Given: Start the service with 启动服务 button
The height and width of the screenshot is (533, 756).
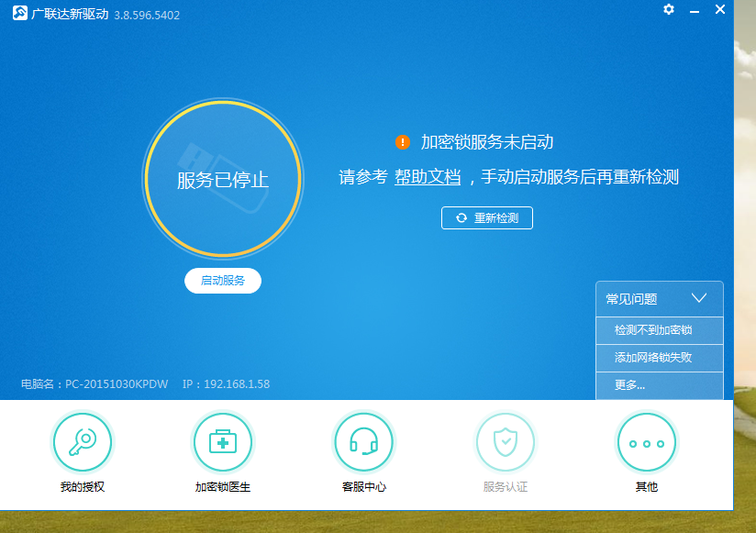Looking at the screenshot, I should [223, 281].
